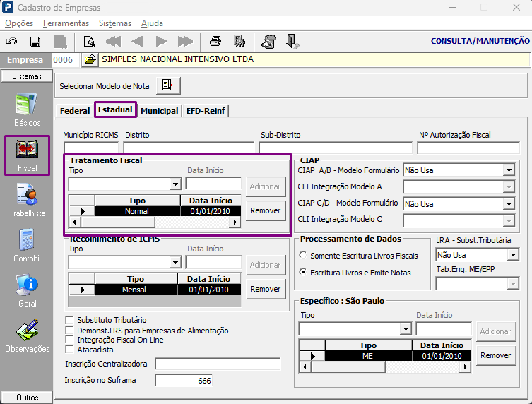Open Específico São Paulo Tipo dropdown

click(x=406, y=328)
